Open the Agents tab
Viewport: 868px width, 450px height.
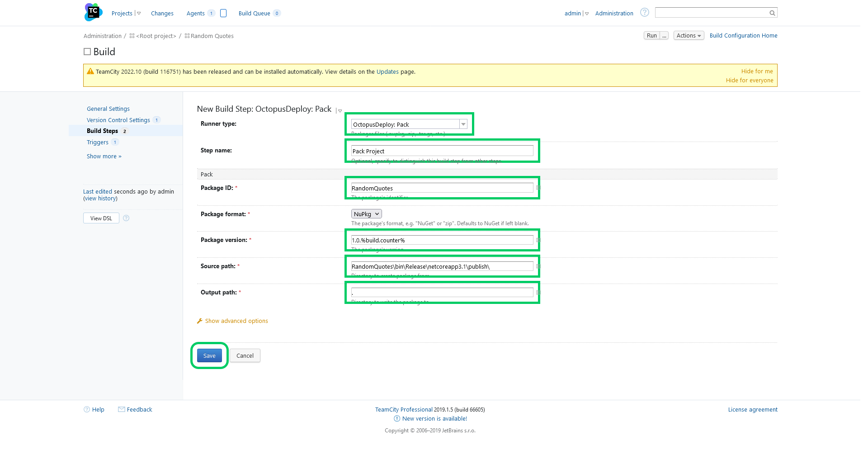(x=196, y=14)
